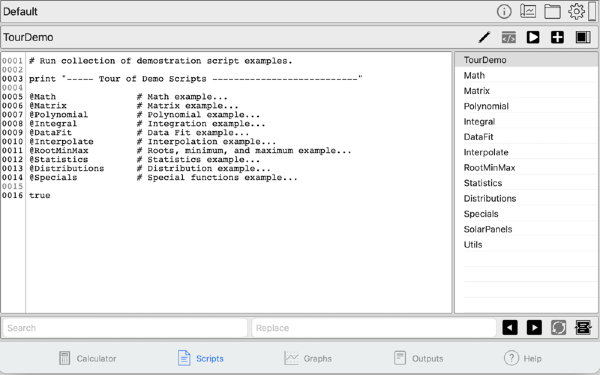This screenshot has width=600, height=375.
Task: Find the previous search match
Action: tap(510, 328)
